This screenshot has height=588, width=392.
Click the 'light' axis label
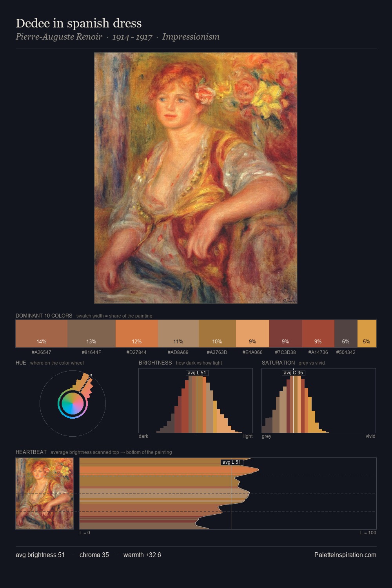(248, 436)
